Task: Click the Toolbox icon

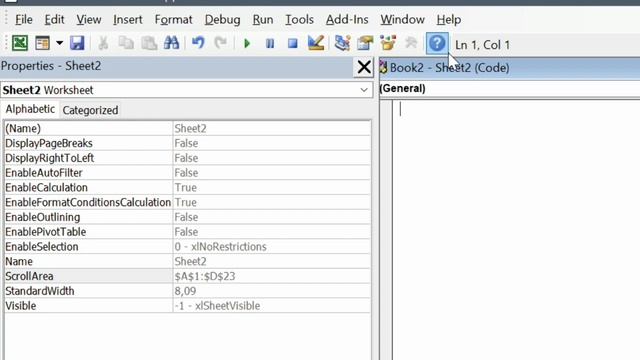Action: tap(411, 43)
